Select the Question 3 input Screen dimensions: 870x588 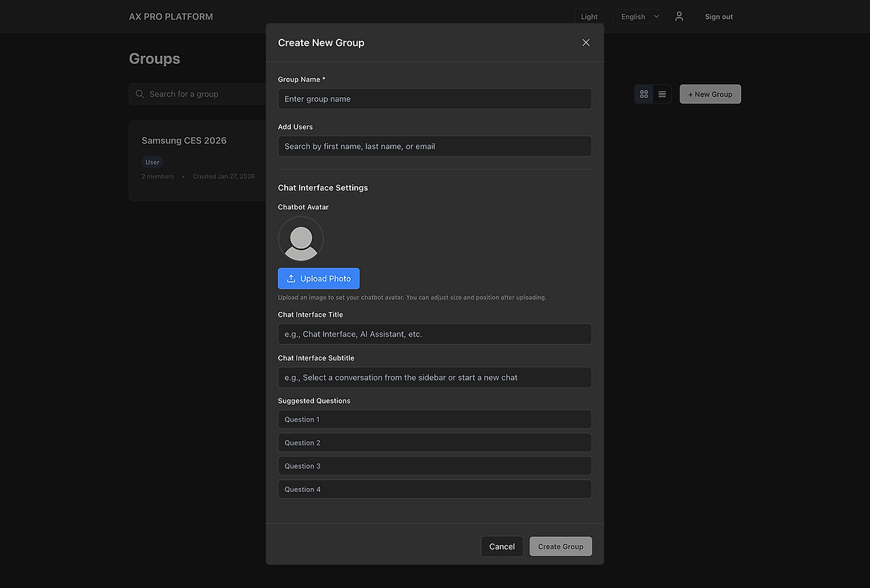click(x=434, y=466)
